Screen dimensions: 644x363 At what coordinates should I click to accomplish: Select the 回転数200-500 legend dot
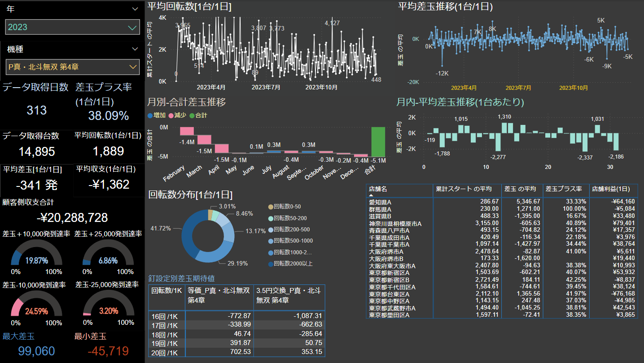click(270, 229)
